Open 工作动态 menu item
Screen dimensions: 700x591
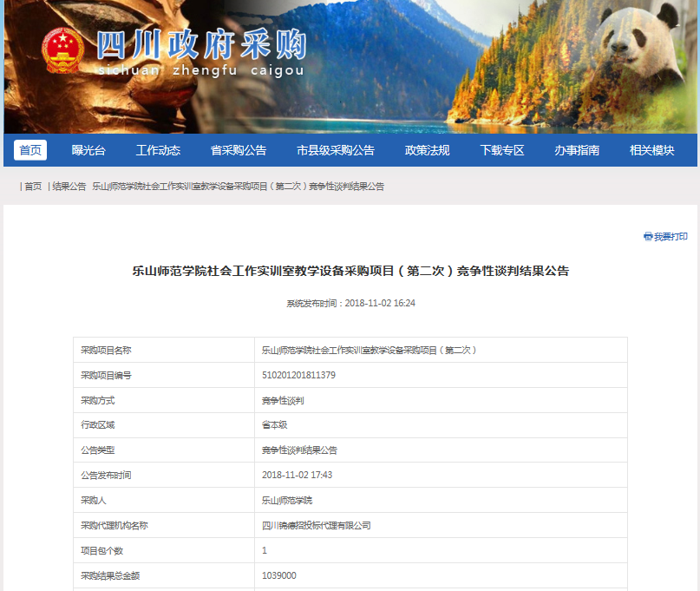[158, 150]
